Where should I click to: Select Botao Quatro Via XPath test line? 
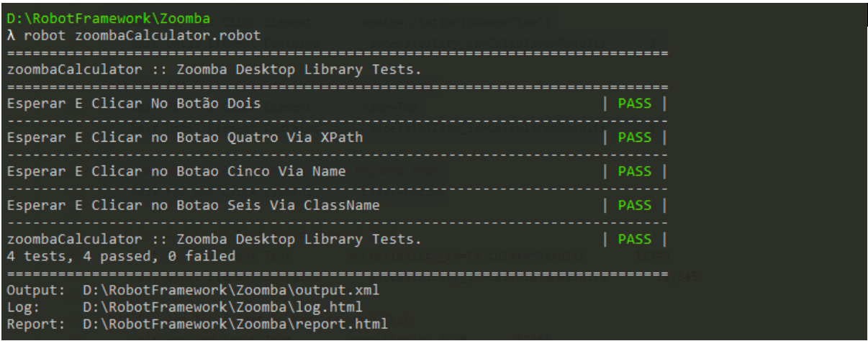coord(184,137)
